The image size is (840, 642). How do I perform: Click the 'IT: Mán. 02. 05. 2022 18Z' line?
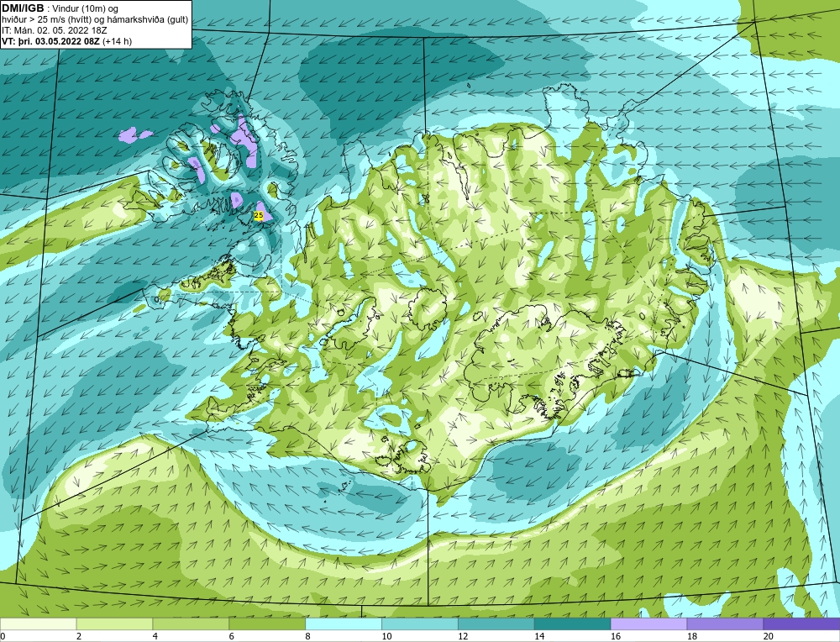pos(55,30)
